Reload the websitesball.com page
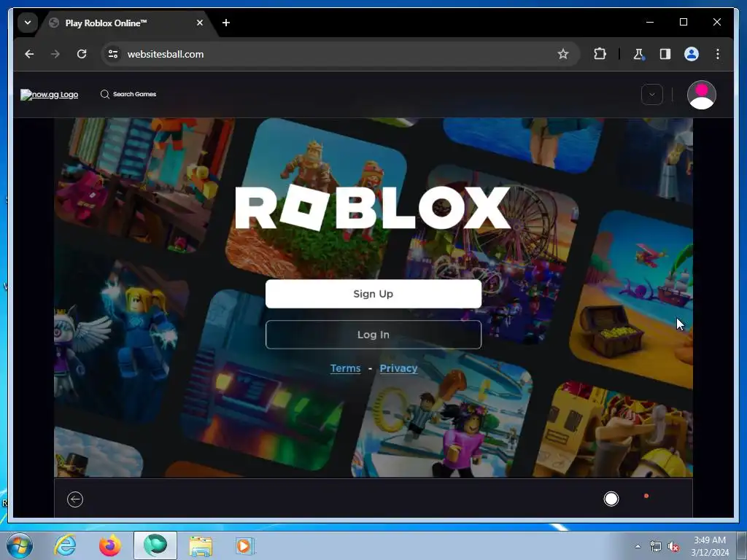The image size is (747, 560). 82,54
